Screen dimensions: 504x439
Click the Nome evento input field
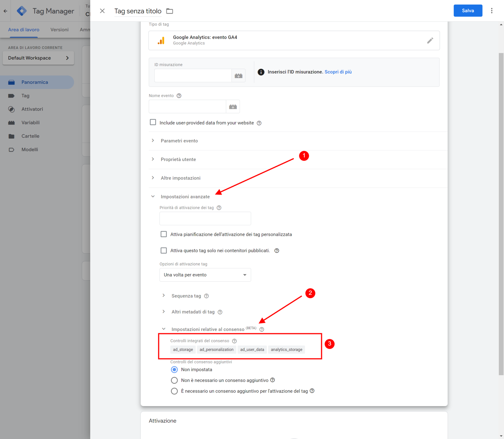tap(187, 107)
